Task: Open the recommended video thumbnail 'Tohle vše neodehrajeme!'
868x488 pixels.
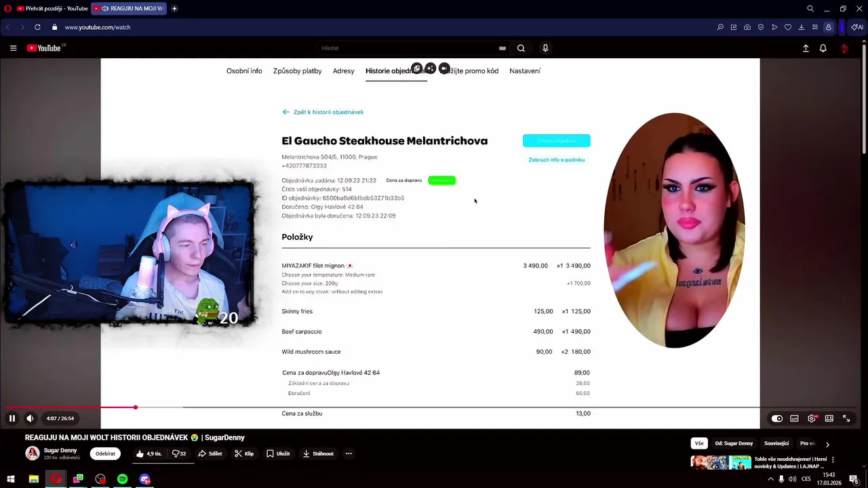Action: (x=721, y=463)
